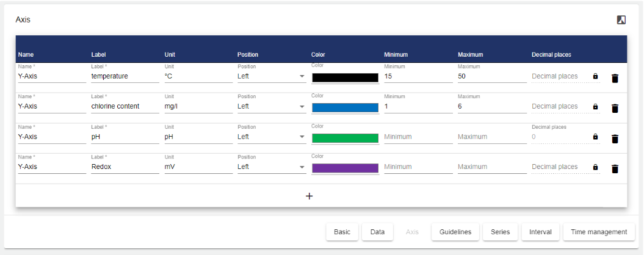Click the panel icon at top right of Axis
The height and width of the screenshot is (255, 644).
pos(621,20)
